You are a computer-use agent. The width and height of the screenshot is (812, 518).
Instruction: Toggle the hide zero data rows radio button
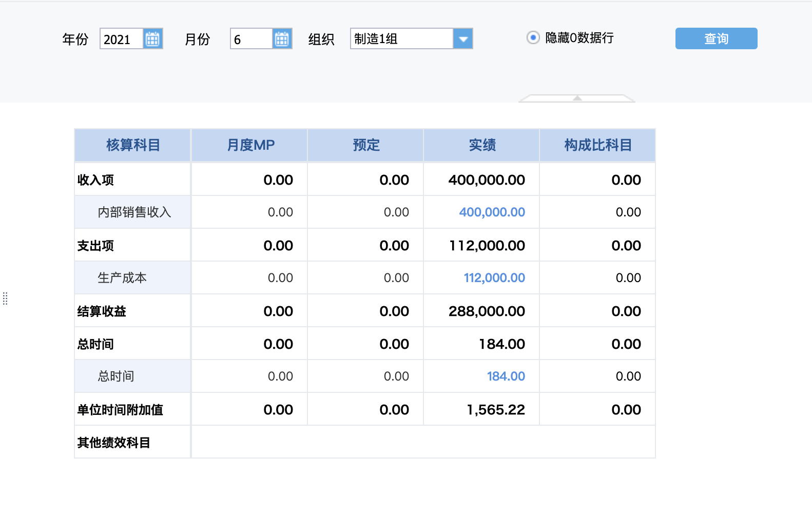coord(533,37)
